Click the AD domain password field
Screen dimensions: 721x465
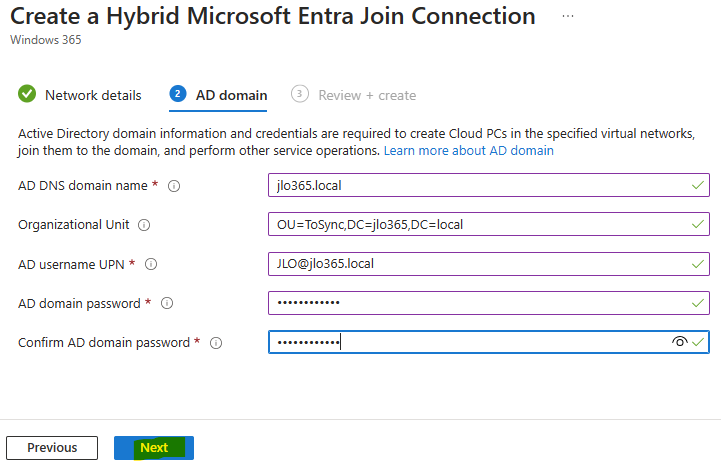point(489,303)
